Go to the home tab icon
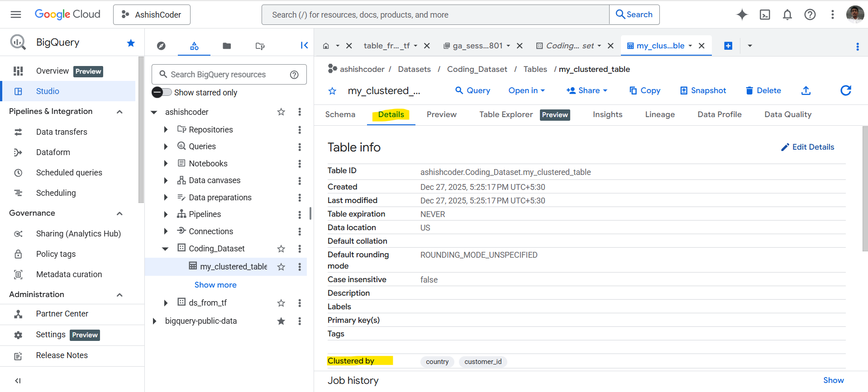The height and width of the screenshot is (392, 868). [x=326, y=46]
